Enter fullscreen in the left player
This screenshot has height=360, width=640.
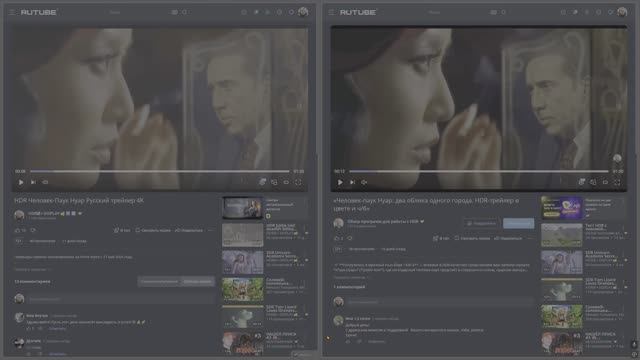pyautogui.click(x=298, y=182)
